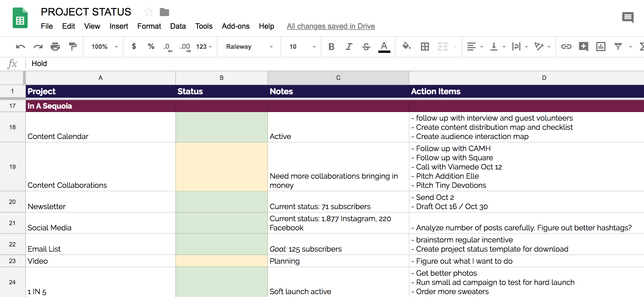
Task: Click the 'Action Items' header cell
Action: coord(527,91)
